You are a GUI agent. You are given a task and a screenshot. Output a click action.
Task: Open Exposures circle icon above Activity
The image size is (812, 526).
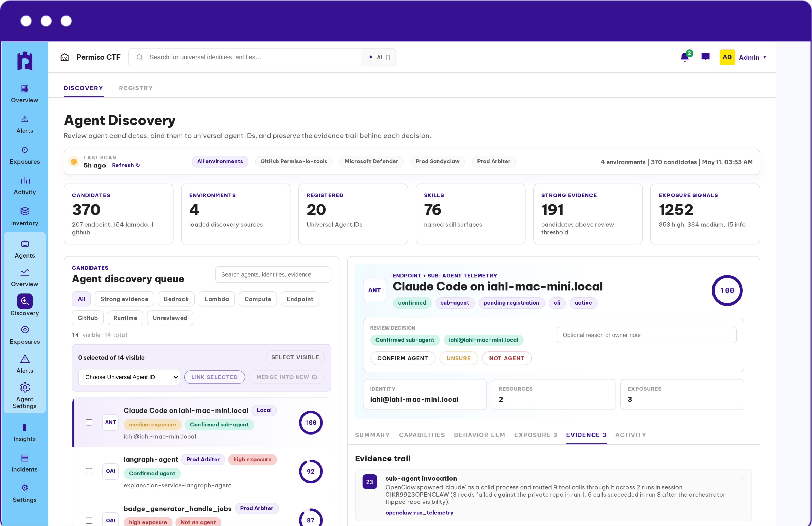pyautogui.click(x=25, y=150)
